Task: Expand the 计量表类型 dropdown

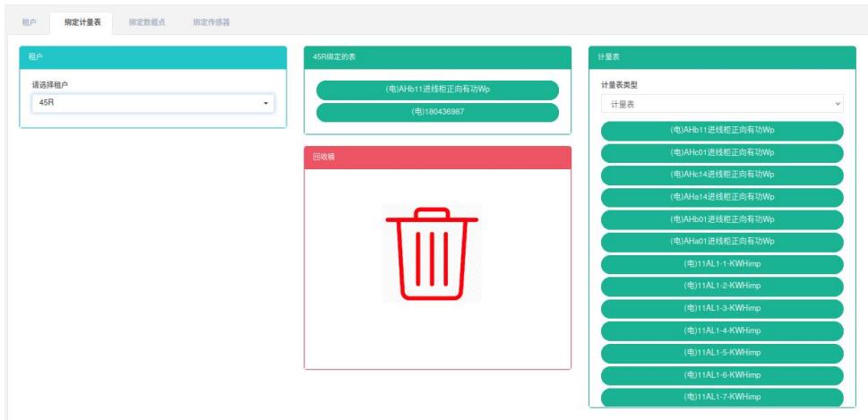Action: 722,105
